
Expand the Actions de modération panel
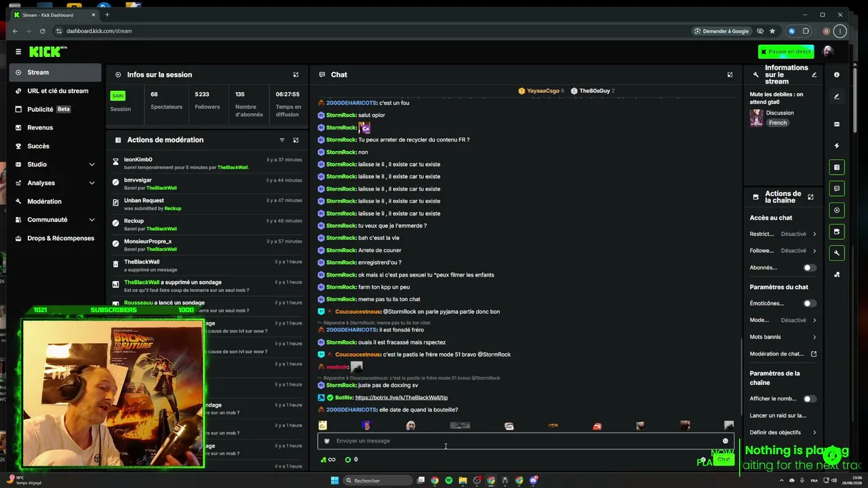pos(296,140)
